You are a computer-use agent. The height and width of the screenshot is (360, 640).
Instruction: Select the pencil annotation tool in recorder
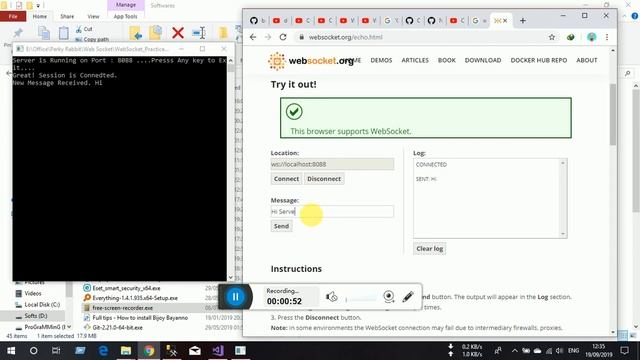click(408, 297)
